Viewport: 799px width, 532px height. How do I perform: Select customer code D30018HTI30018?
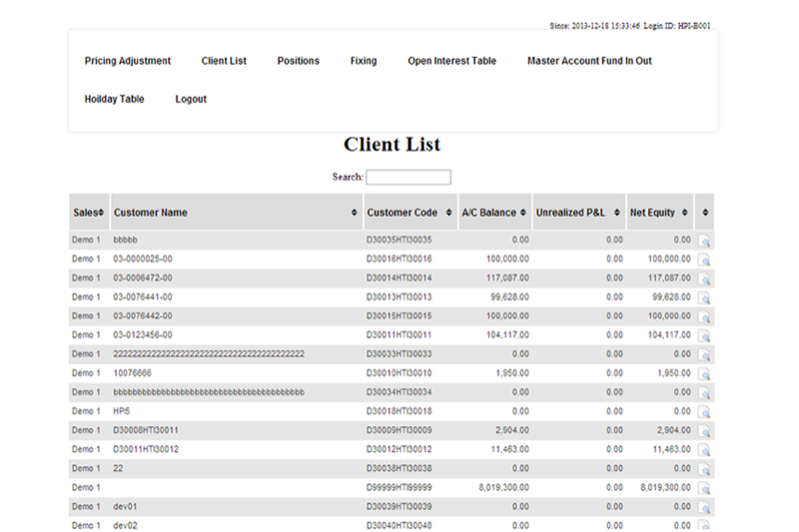pyautogui.click(x=399, y=411)
